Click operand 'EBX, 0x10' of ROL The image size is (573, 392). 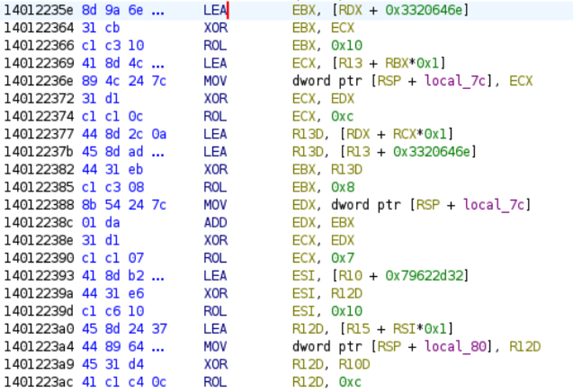pyautogui.click(x=327, y=45)
